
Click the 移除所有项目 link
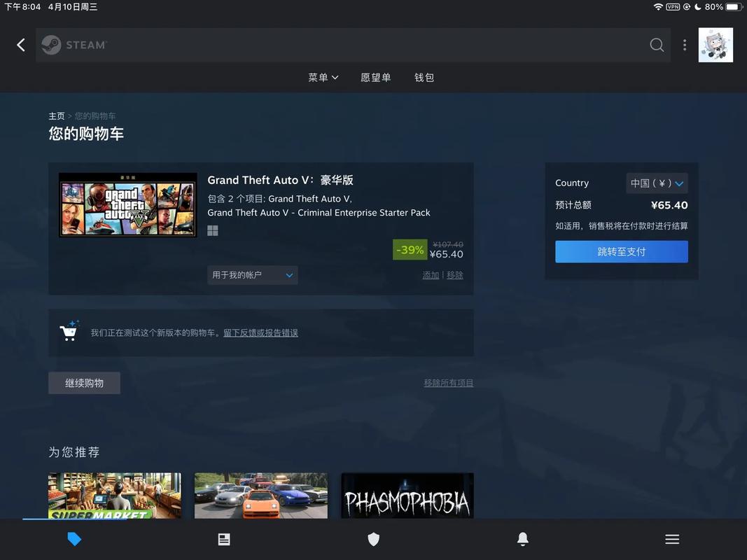pyautogui.click(x=449, y=383)
